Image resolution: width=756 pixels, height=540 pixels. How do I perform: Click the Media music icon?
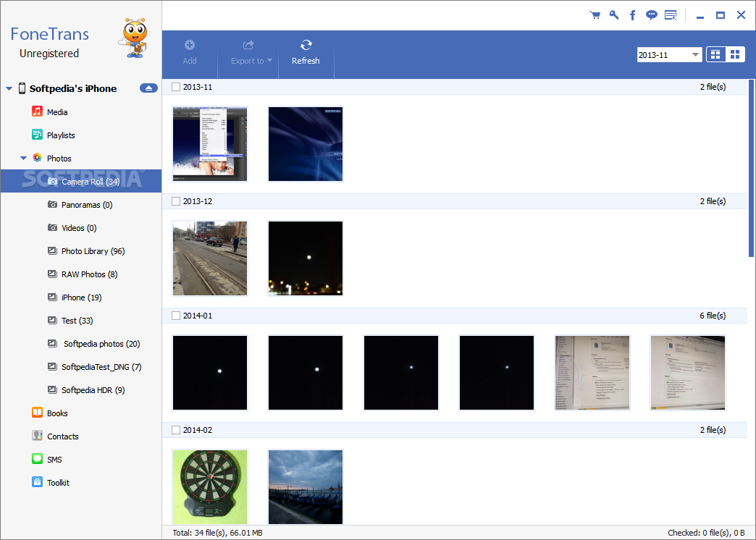click(37, 111)
